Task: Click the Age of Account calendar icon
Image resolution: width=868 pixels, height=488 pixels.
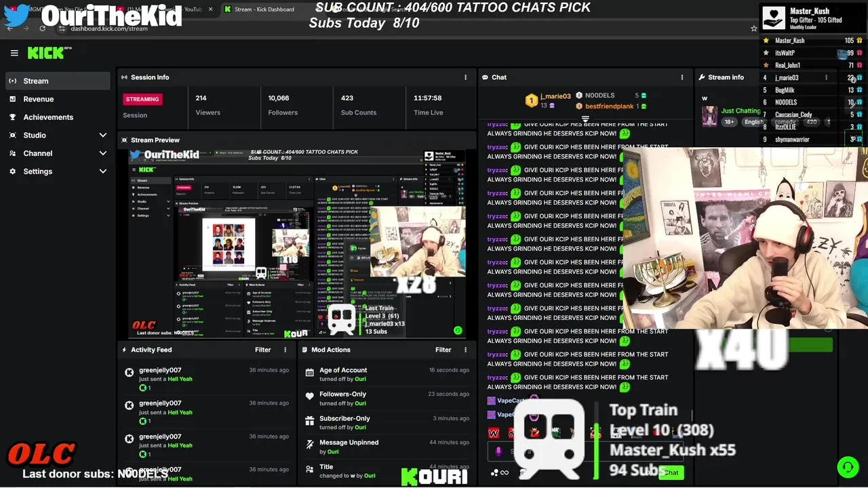Action: [310, 372]
